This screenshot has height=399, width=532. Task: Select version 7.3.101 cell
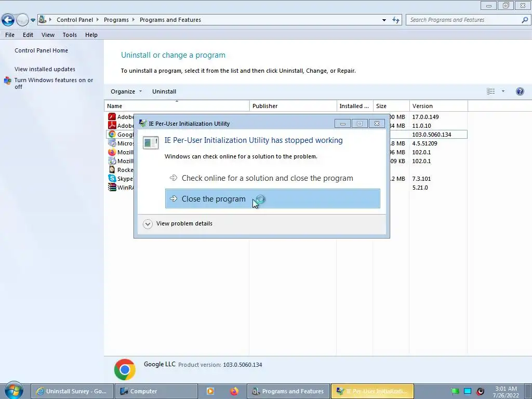421,179
